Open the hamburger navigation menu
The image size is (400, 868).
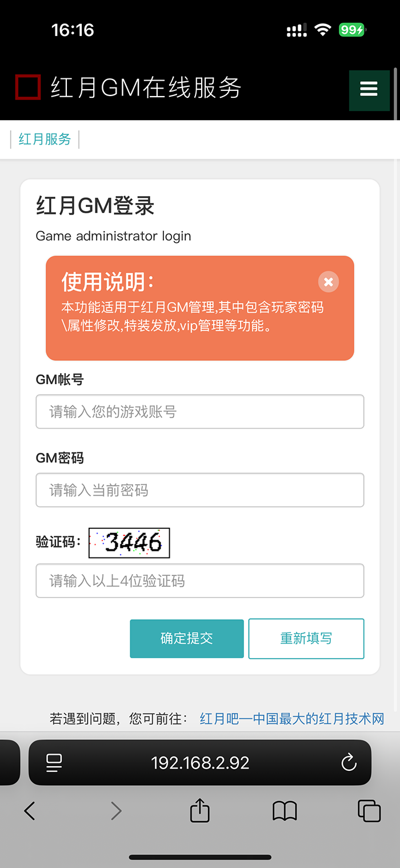click(x=369, y=89)
